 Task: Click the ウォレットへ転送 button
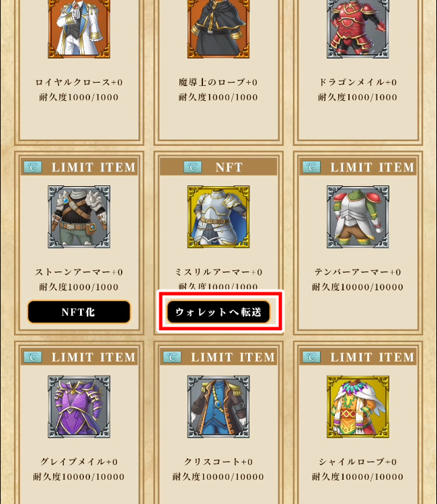[x=218, y=312]
